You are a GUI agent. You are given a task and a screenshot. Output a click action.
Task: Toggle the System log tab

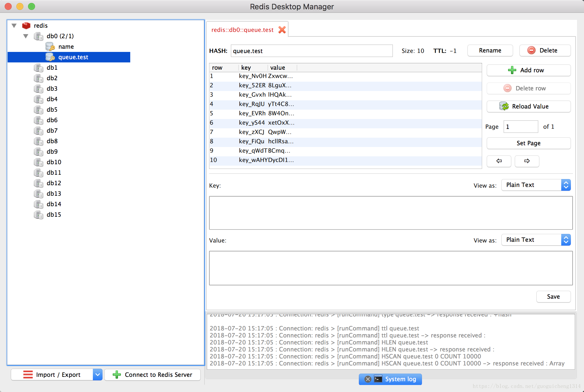coord(390,379)
